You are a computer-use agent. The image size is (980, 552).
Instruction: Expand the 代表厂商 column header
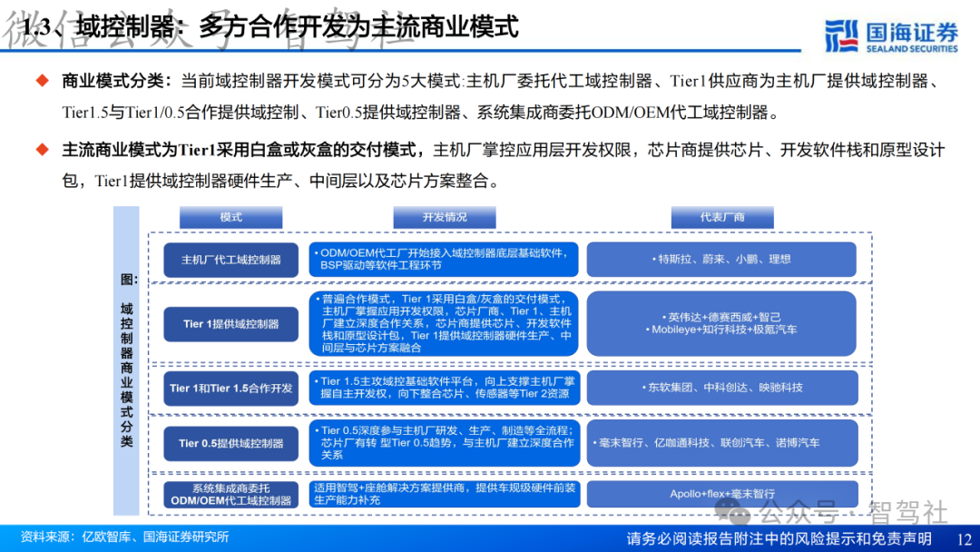pos(722,217)
